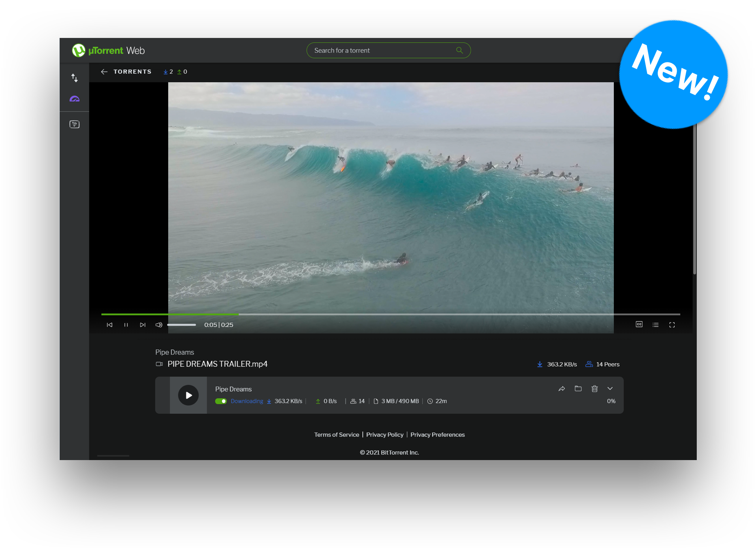The width and height of the screenshot is (756, 549).
Task: Share the Pipe Dreams torrent
Action: coord(562,389)
